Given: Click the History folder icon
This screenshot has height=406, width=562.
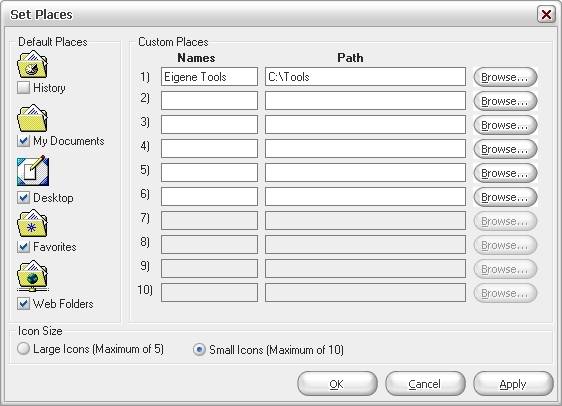Looking at the screenshot, I should 32,65.
